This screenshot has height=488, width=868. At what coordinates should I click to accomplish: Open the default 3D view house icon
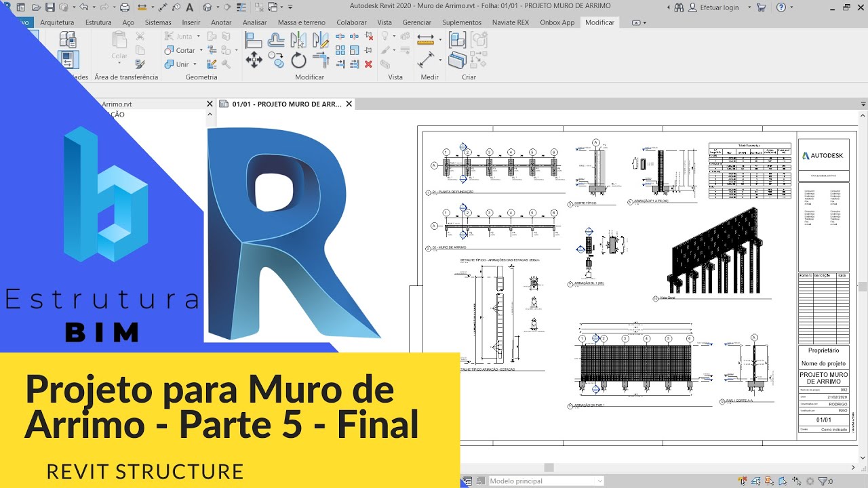(208, 7)
